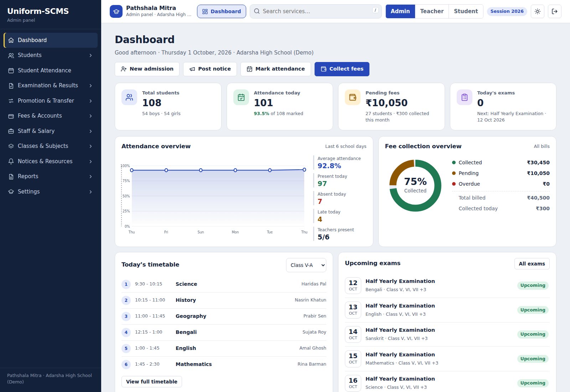
Task: Click the Fees & Accounts card icon
Action: [x=11, y=116]
